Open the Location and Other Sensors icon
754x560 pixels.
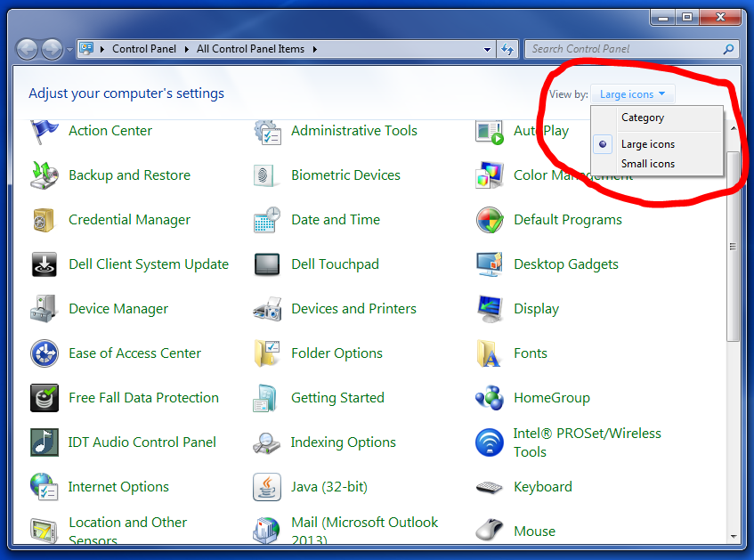[x=44, y=530]
